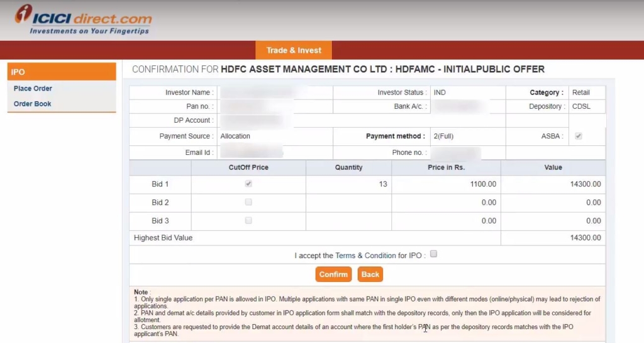Select Bid 1 price 1100.00
The width and height of the screenshot is (644, 343).
coord(483,184)
